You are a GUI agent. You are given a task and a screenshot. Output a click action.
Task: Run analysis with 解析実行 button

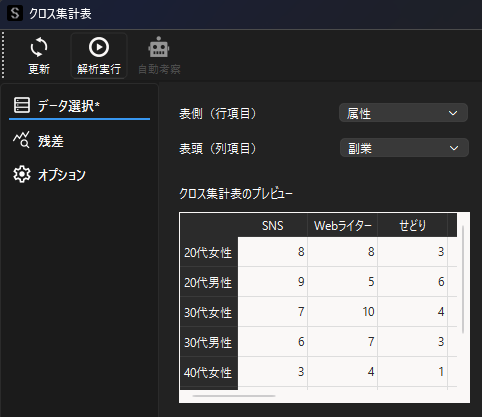99,56
